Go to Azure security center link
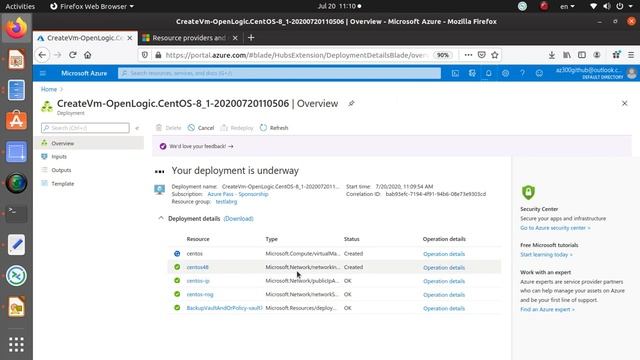This screenshot has height=360, width=640. pyautogui.click(x=555, y=228)
